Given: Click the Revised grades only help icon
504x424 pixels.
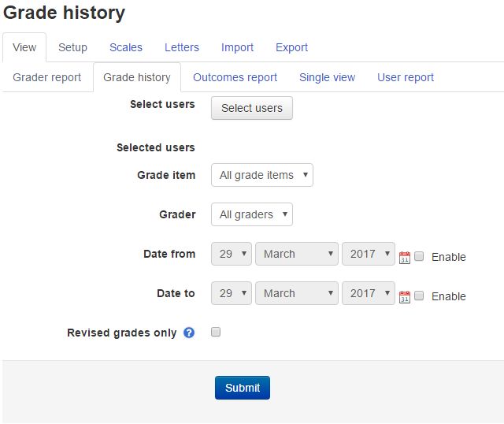Looking at the screenshot, I should coord(189,333).
